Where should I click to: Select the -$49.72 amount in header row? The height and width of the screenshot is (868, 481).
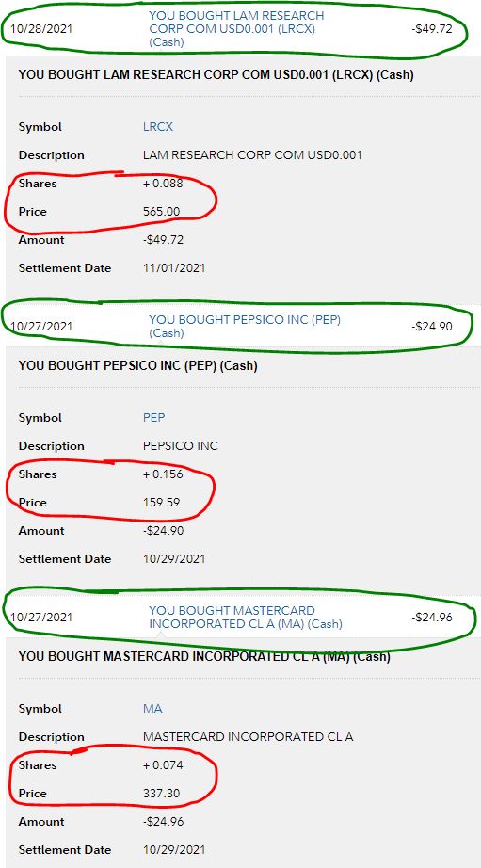432,29
